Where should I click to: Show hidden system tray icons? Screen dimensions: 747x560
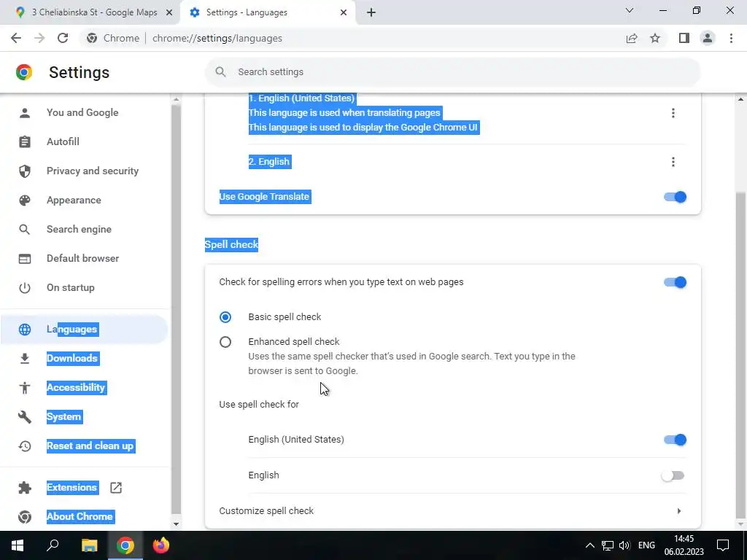pos(589,545)
